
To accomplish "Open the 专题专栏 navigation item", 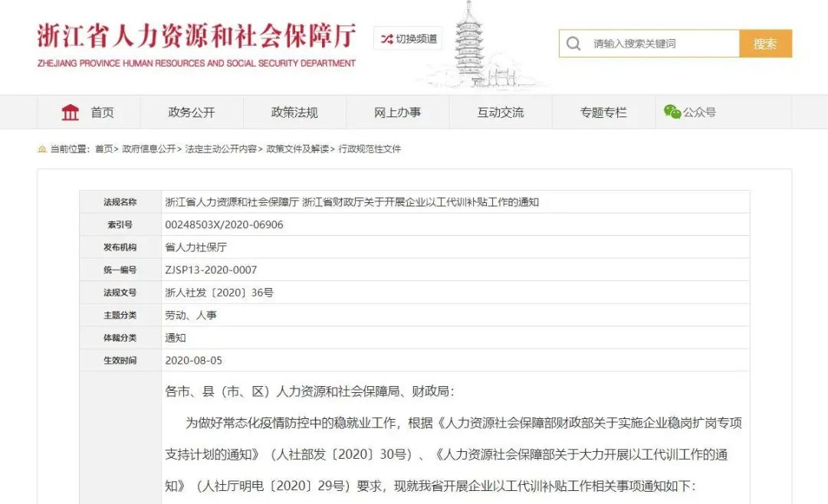I will (x=603, y=113).
